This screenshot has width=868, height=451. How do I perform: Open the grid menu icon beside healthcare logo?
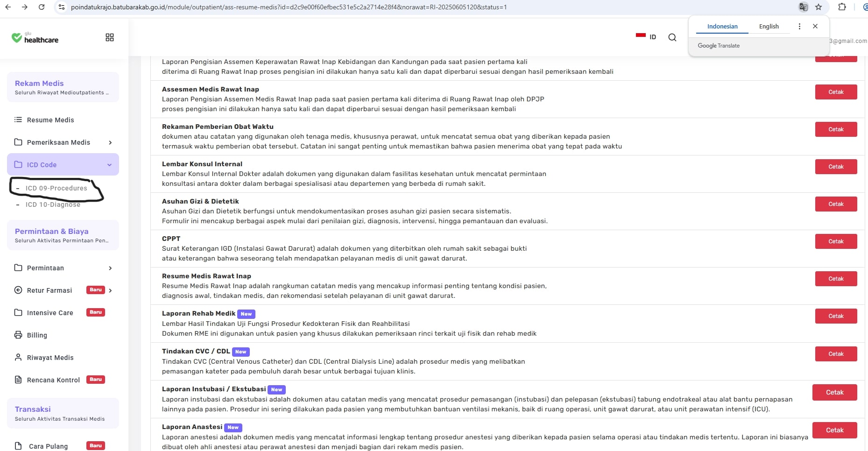point(110,37)
